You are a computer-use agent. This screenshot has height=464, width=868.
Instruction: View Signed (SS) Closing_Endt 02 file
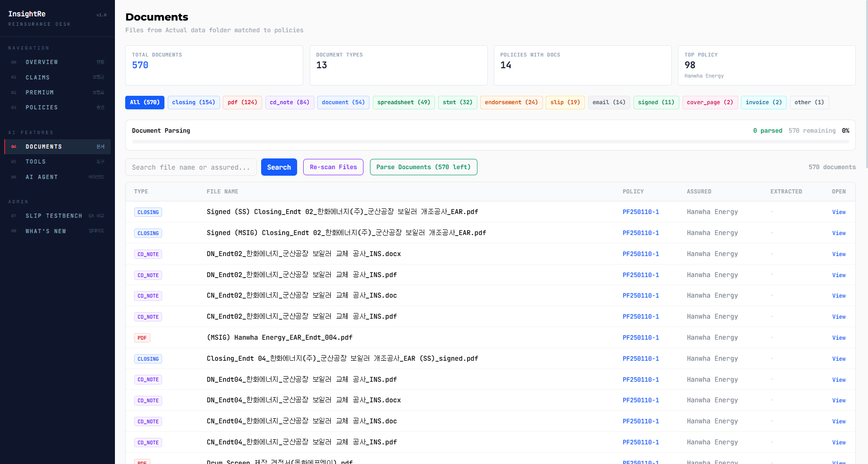[839, 212]
